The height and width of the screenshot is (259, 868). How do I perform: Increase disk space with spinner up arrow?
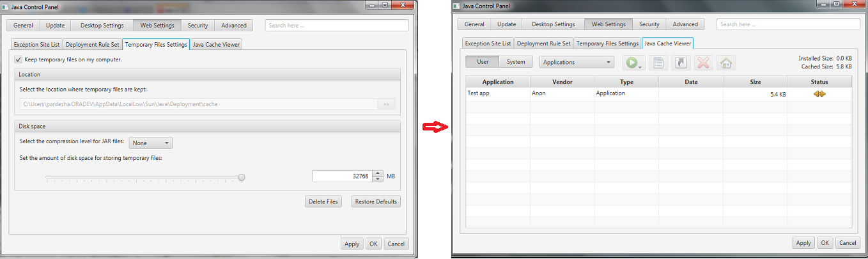[379, 173]
